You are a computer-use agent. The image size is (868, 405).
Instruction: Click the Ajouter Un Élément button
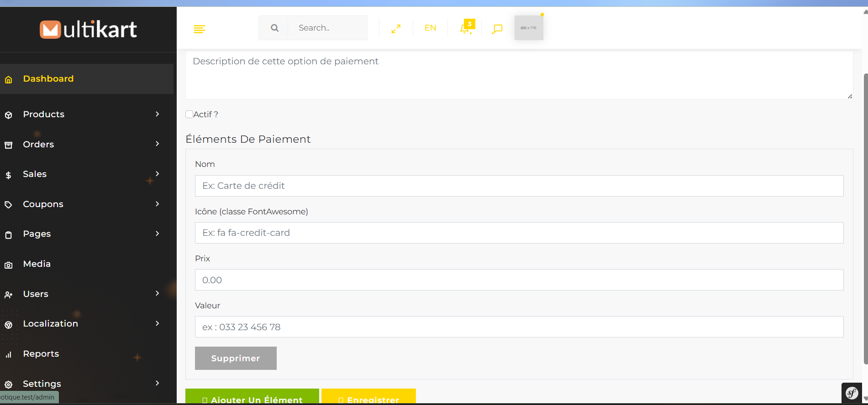252,396
